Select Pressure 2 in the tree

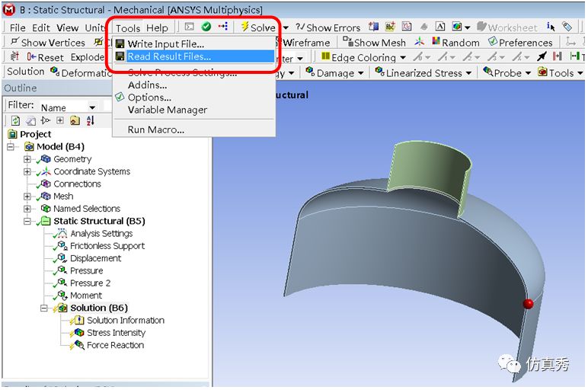pos(90,283)
